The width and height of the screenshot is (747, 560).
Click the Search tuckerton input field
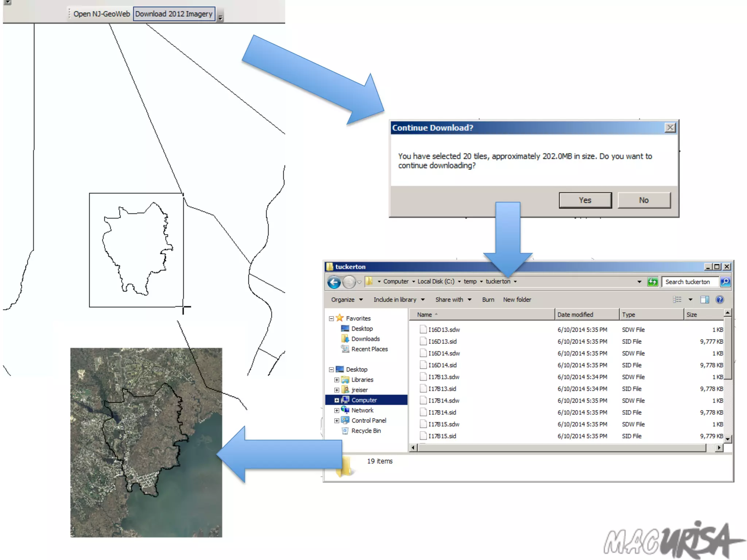tap(689, 282)
